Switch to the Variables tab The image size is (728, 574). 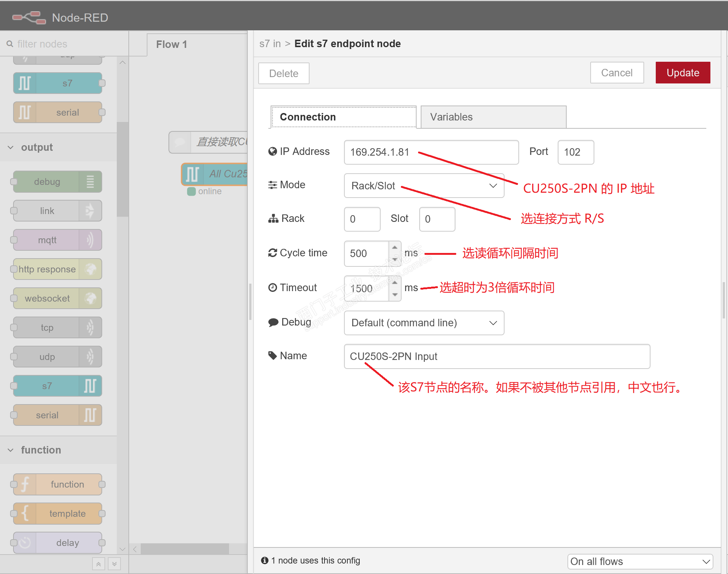[x=493, y=117]
